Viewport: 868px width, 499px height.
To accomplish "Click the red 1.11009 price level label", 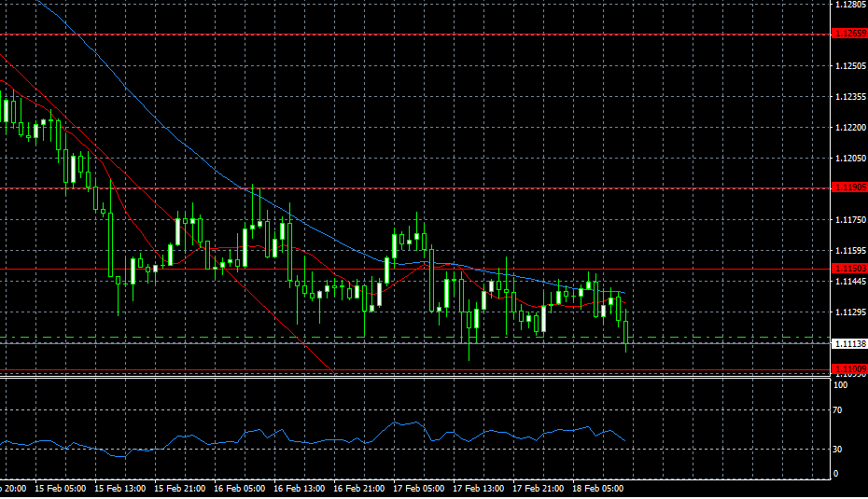I will pos(849,369).
